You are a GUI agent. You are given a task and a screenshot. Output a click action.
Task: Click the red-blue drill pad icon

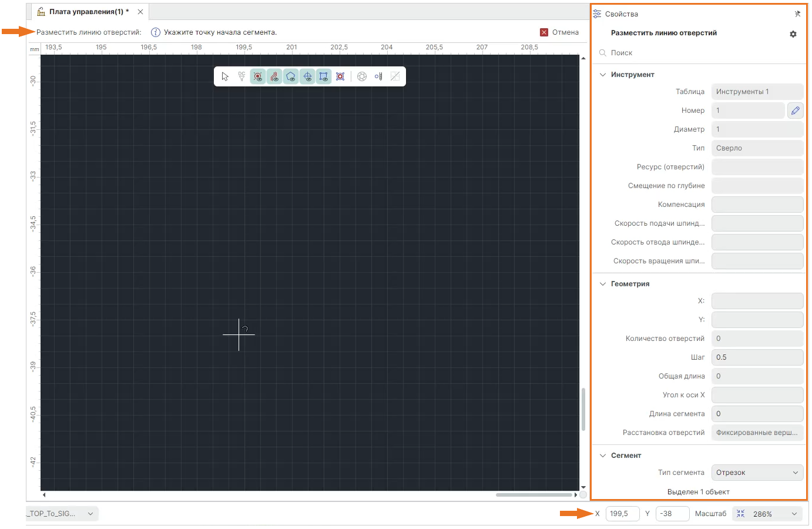[340, 76]
